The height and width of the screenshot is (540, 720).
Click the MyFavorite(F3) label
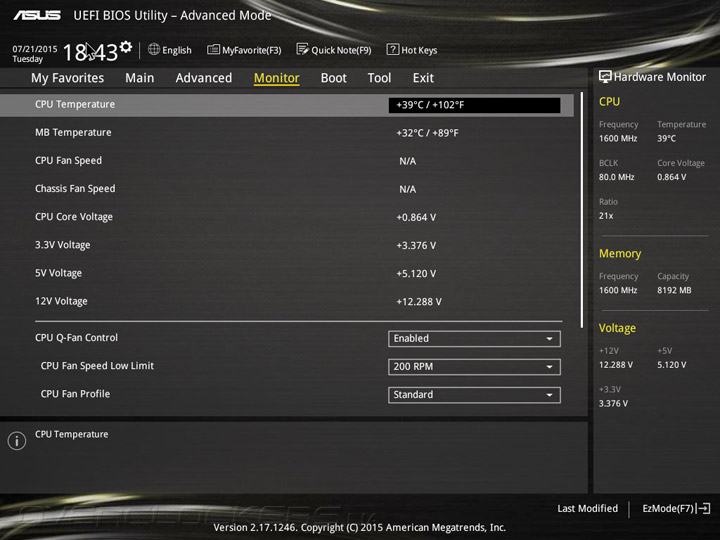click(252, 50)
